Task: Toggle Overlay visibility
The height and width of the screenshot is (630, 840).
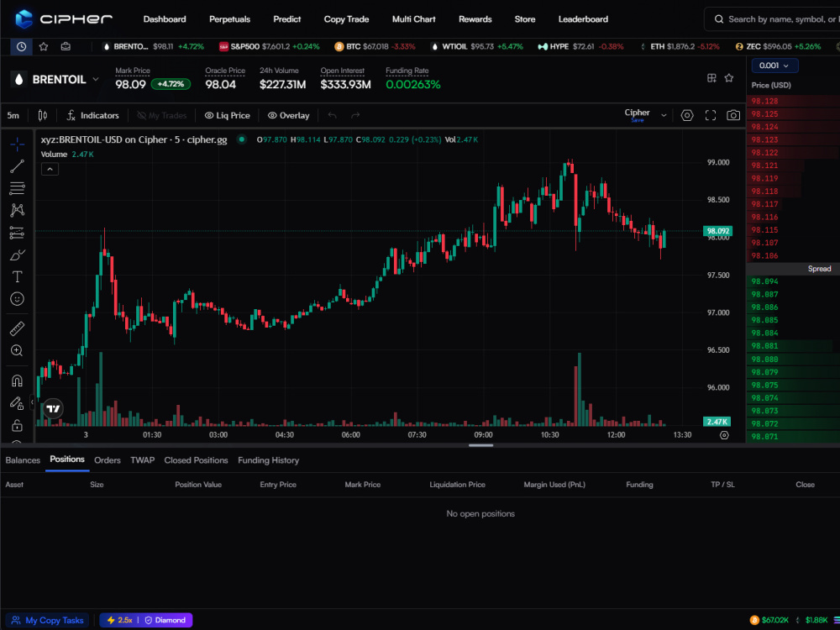Action: 288,115
